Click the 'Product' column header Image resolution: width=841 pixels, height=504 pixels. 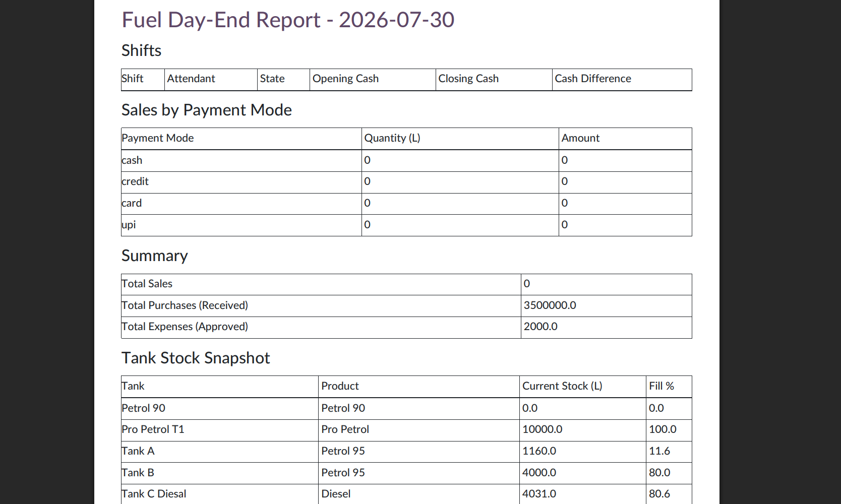(x=340, y=386)
